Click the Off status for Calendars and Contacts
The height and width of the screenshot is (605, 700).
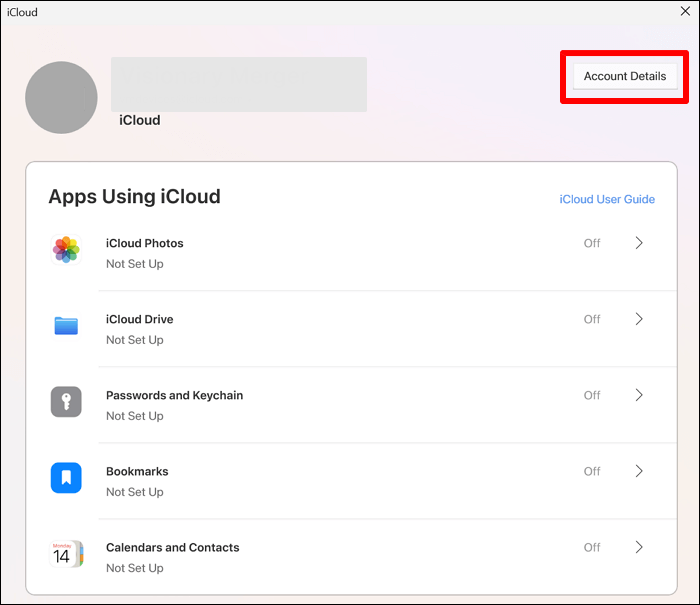point(592,547)
